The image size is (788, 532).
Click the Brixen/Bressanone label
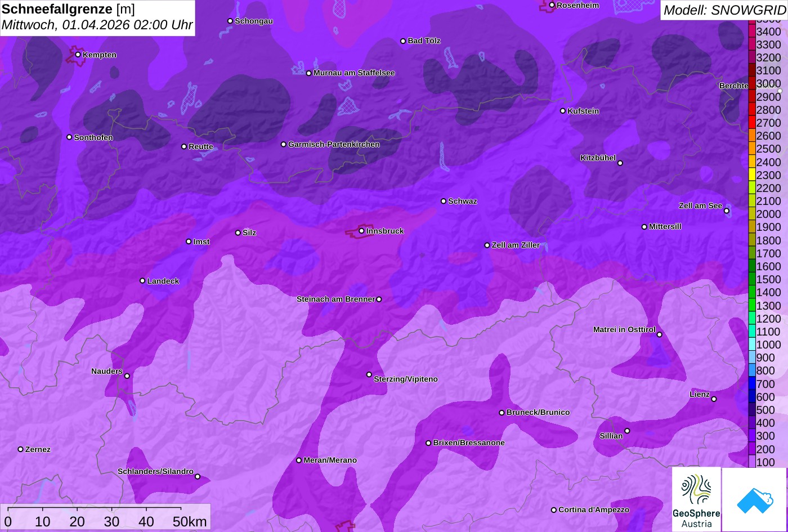pyautogui.click(x=469, y=442)
